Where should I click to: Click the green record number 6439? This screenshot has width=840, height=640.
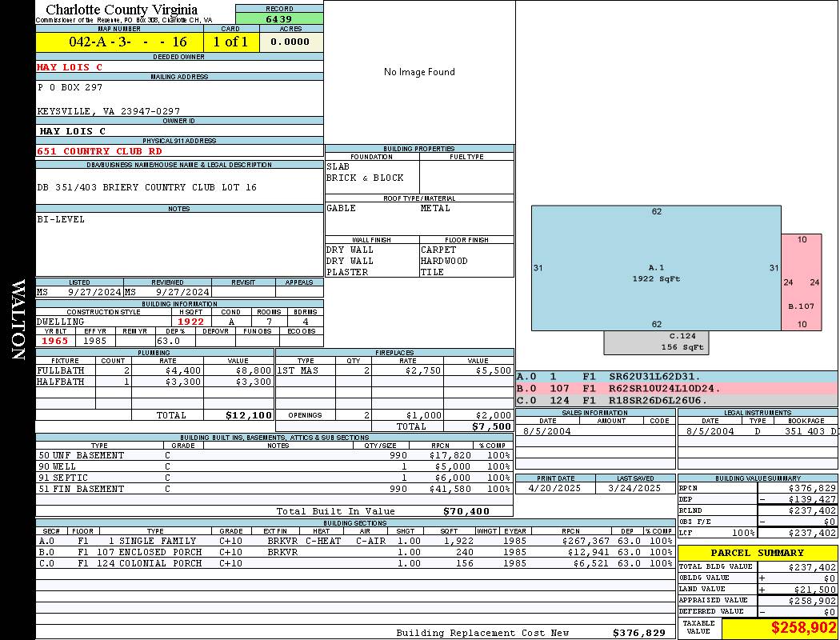(279, 19)
